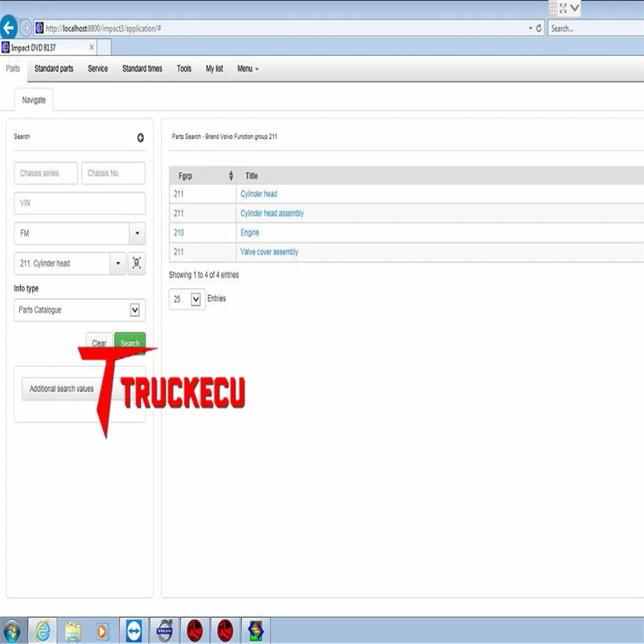Collapse the Search panel using the circular arrow icon
This screenshot has width=644, height=644.
(x=140, y=138)
